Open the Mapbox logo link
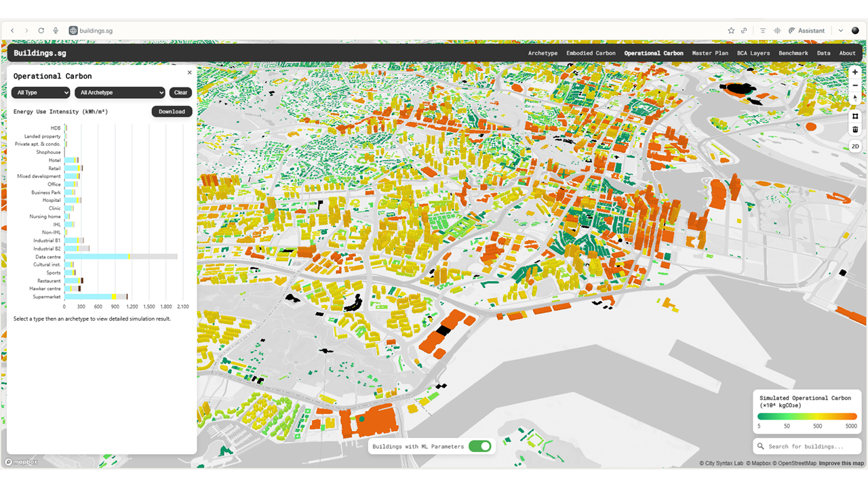The width and height of the screenshot is (868, 488). tap(21, 462)
